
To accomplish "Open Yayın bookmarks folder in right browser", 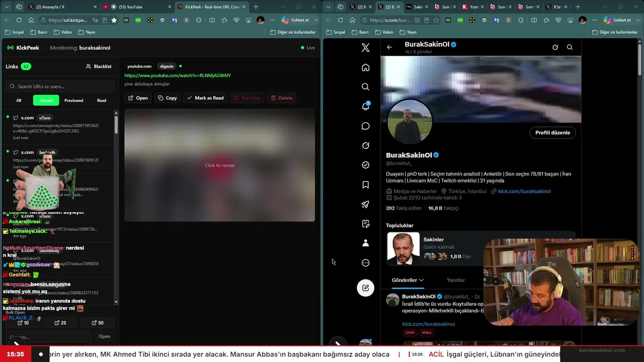I will click(408, 32).
